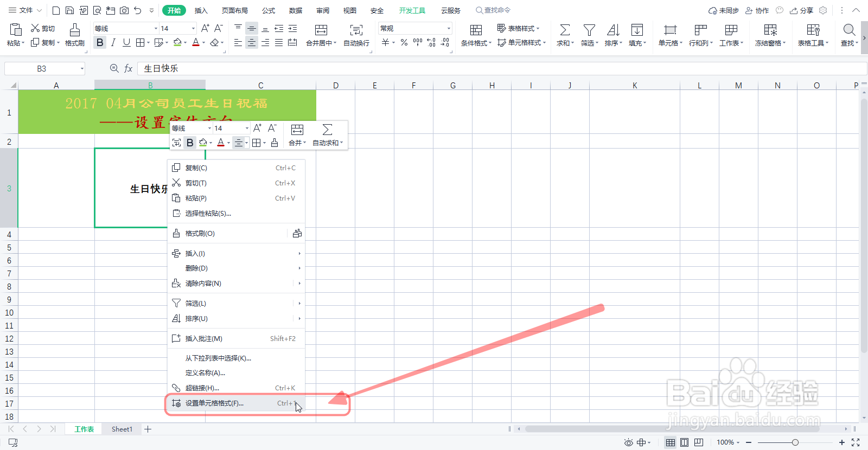This screenshot has height=450, width=868.
Task: Click the 未同步 sync status button
Action: pyautogui.click(x=724, y=10)
